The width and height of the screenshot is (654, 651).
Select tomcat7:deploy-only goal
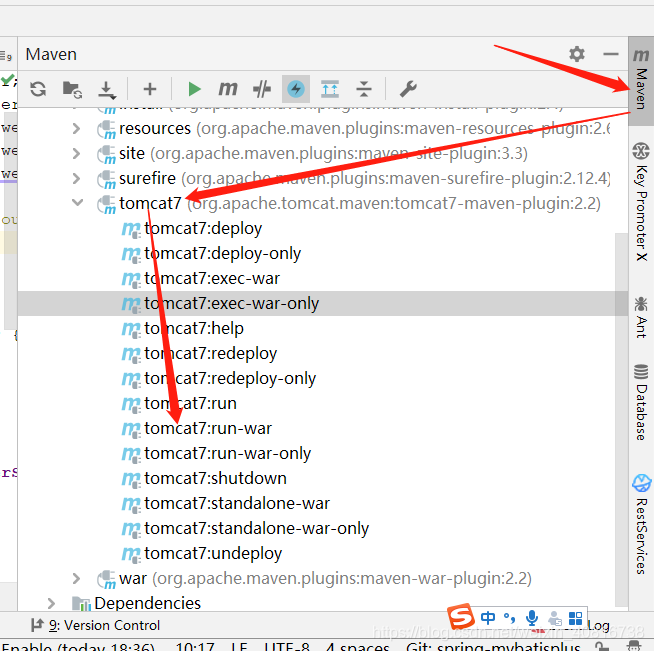pos(222,254)
